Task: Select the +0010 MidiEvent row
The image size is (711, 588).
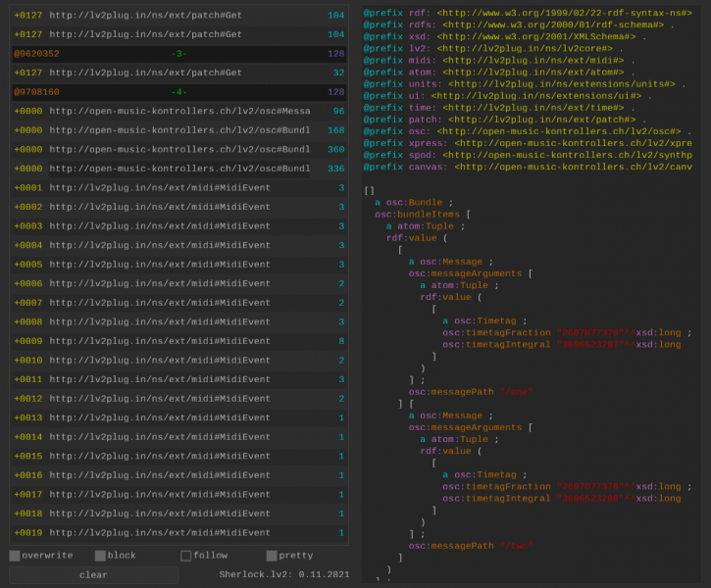Action: (x=178, y=360)
